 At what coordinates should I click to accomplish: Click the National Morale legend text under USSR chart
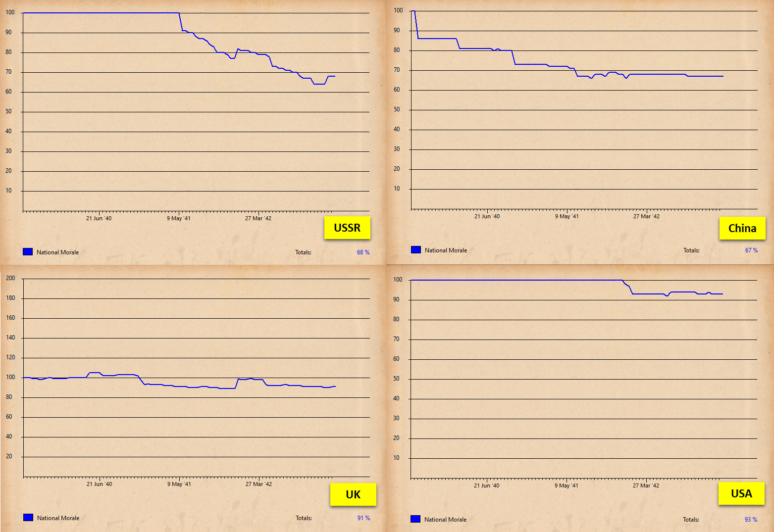[x=57, y=252]
